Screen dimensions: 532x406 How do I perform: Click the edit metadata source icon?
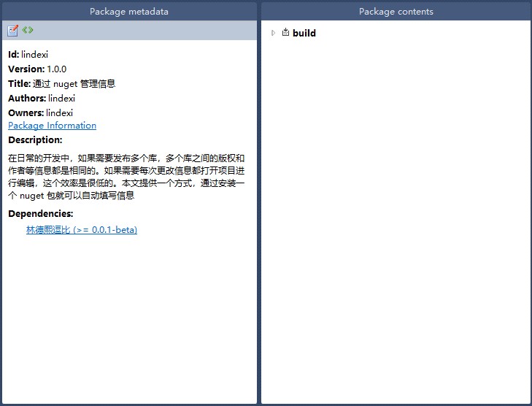[x=28, y=30]
